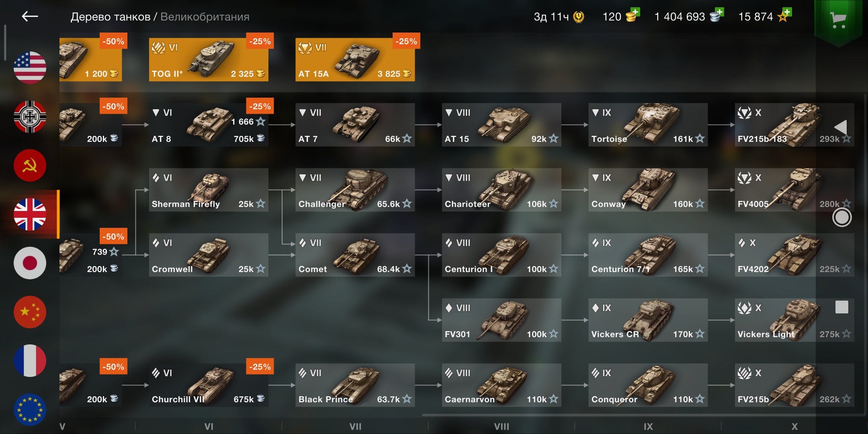Select the Sherman Firefly tank node

pyautogui.click(x=209, y=190)
